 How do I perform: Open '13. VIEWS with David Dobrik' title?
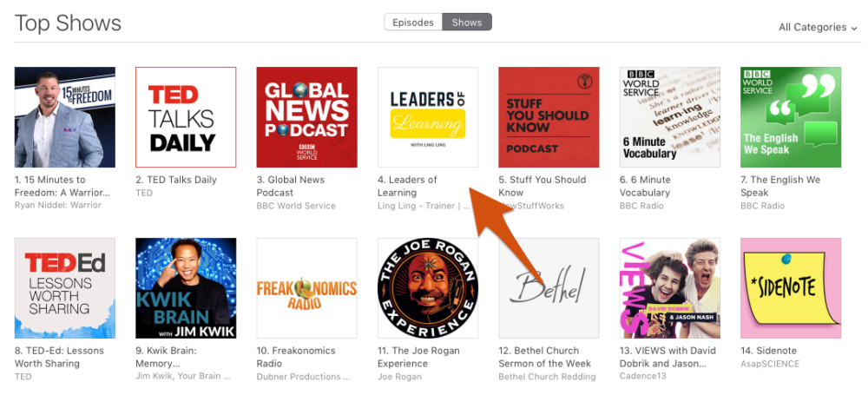(x=667, y=358)
